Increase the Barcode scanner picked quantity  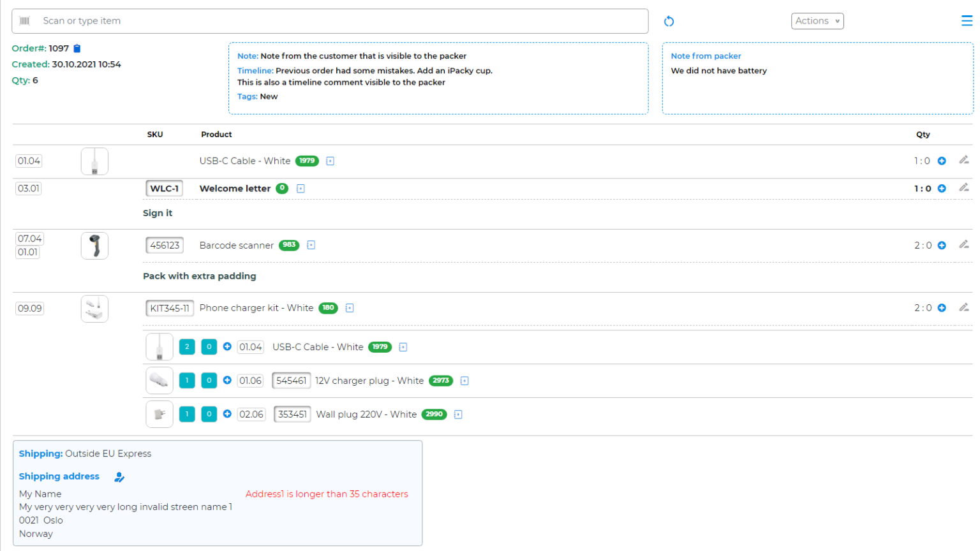tap(942, 246)
